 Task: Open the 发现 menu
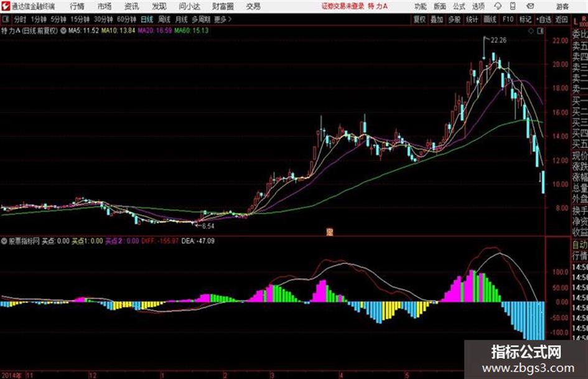pos(159,6)
